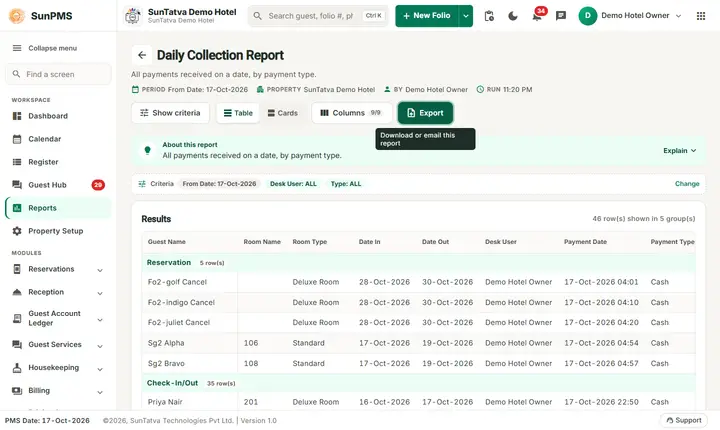Select the Fo2-golf Cancel row
The height and width of the screenshot is (430, 720).
419,282
